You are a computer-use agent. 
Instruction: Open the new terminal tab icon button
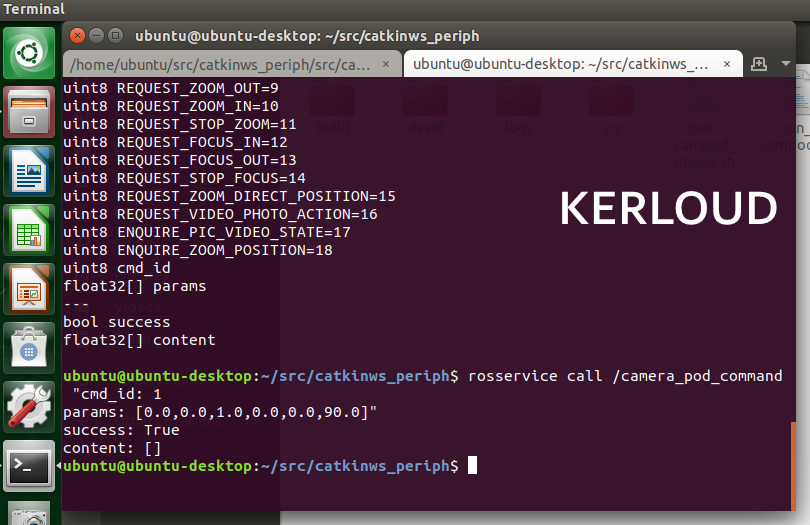758,64
